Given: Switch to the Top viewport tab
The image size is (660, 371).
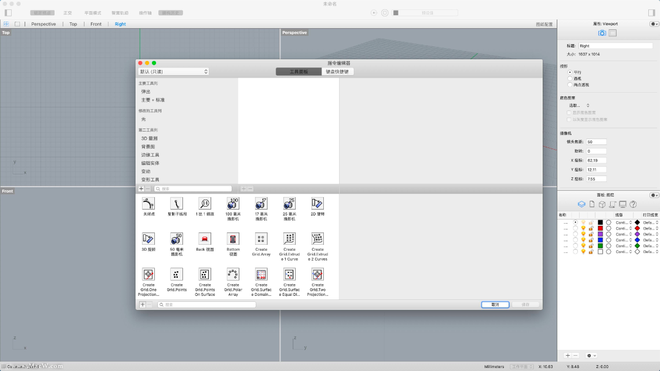Looking at the screenshot, I should coord(73,24).
